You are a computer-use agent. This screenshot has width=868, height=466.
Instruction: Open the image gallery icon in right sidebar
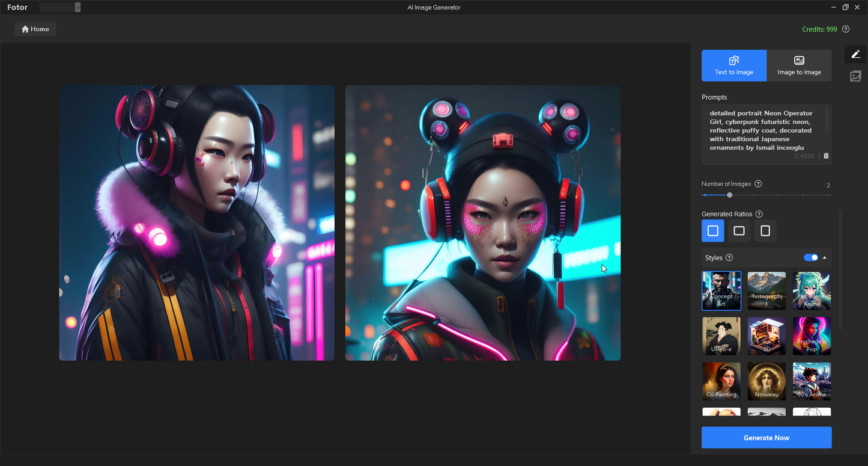pyautogui.click(x=855, y=76)
